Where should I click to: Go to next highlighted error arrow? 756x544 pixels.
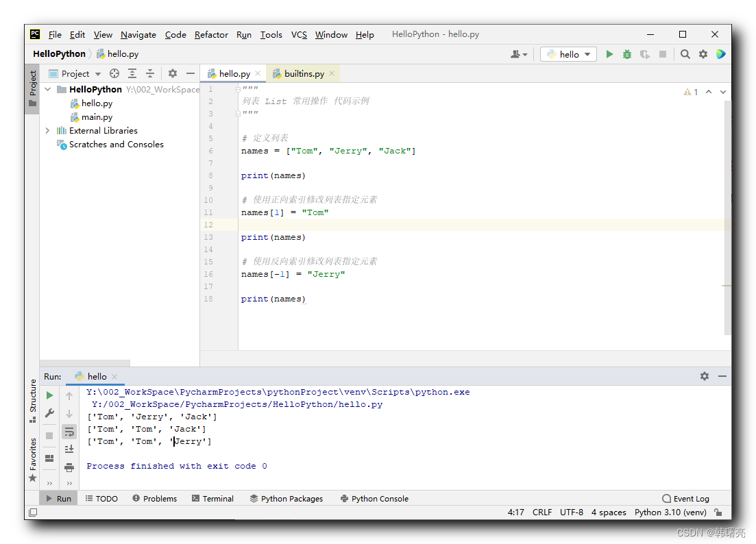[722, 92]
